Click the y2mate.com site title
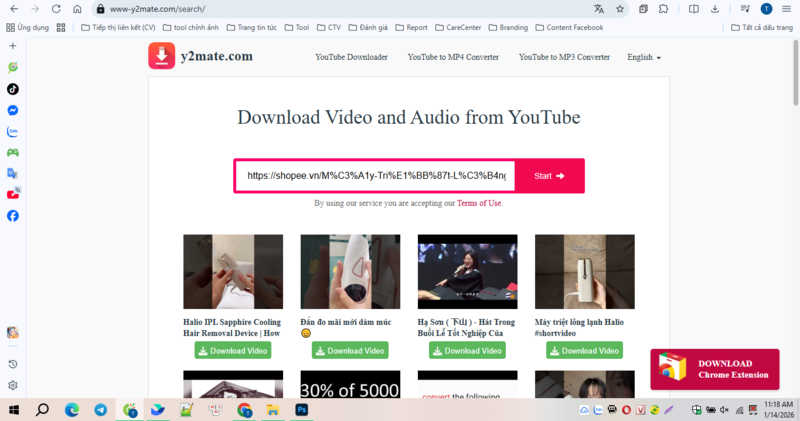 [x=217, y=56]
